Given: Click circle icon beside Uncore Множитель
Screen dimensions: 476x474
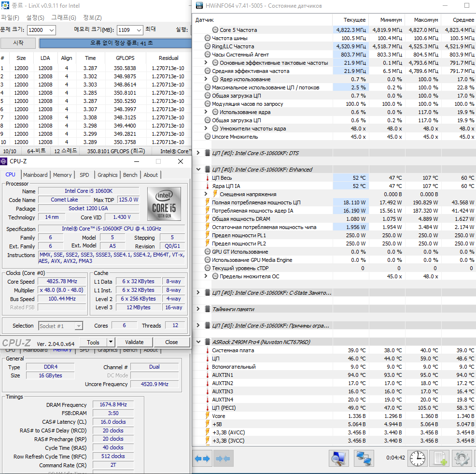Looking at the screenshot, I should pos(208,136).
